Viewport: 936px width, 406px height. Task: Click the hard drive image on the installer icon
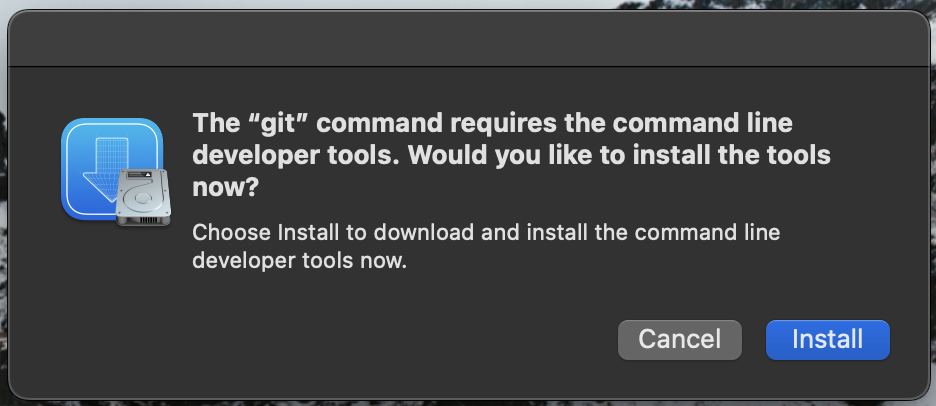click(143, 196)
